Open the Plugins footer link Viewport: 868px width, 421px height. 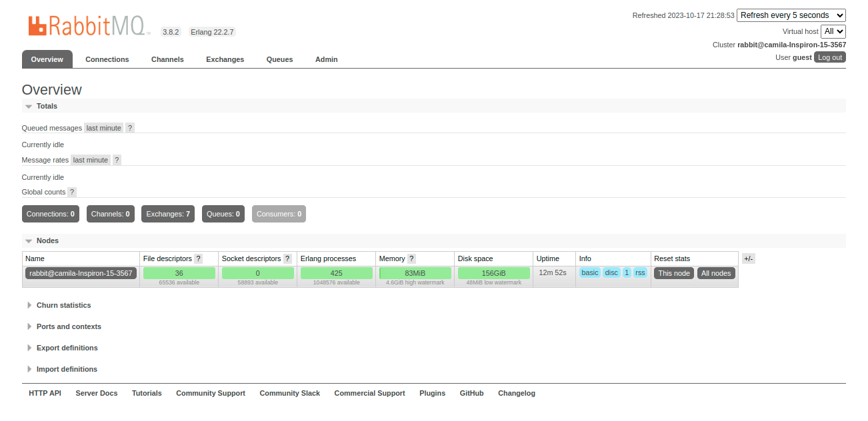tap(433, 393)
